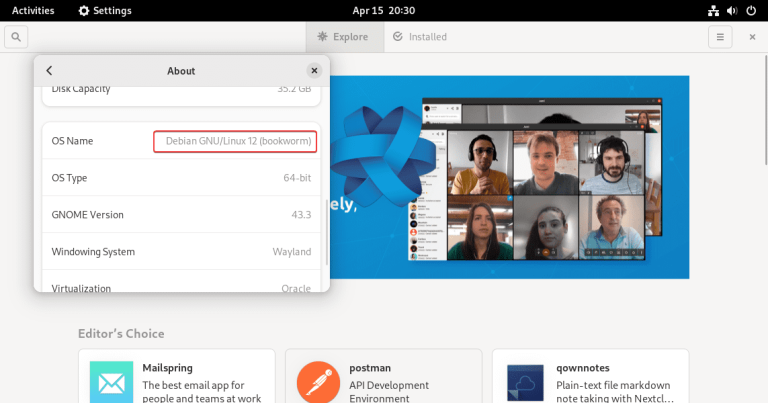Switch to the Explore tab
768x403 pixels.
(x=345, y=37)
